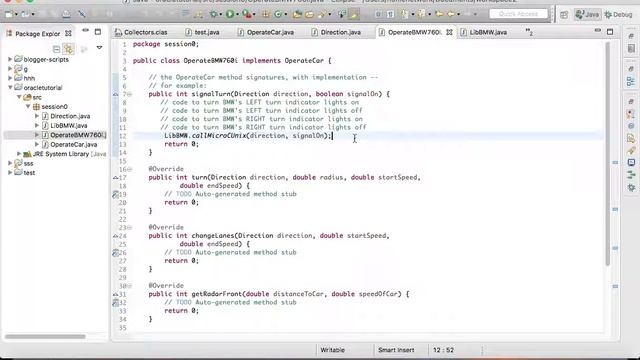Click the Debug bug icon in toolbar
Viewport: 640px width, 360px height.
point(213,14)
